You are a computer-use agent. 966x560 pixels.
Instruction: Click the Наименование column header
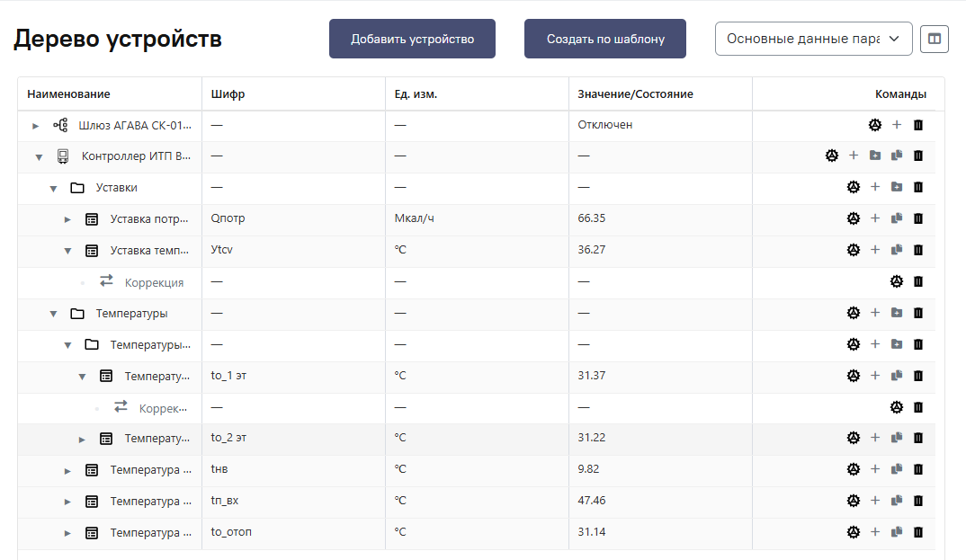[68, 94]
